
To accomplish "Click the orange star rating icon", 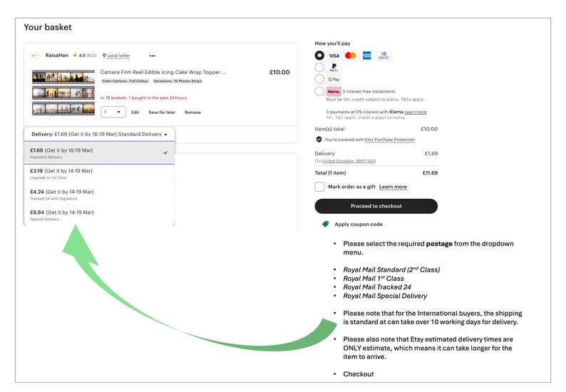I will tap(75, 55).
